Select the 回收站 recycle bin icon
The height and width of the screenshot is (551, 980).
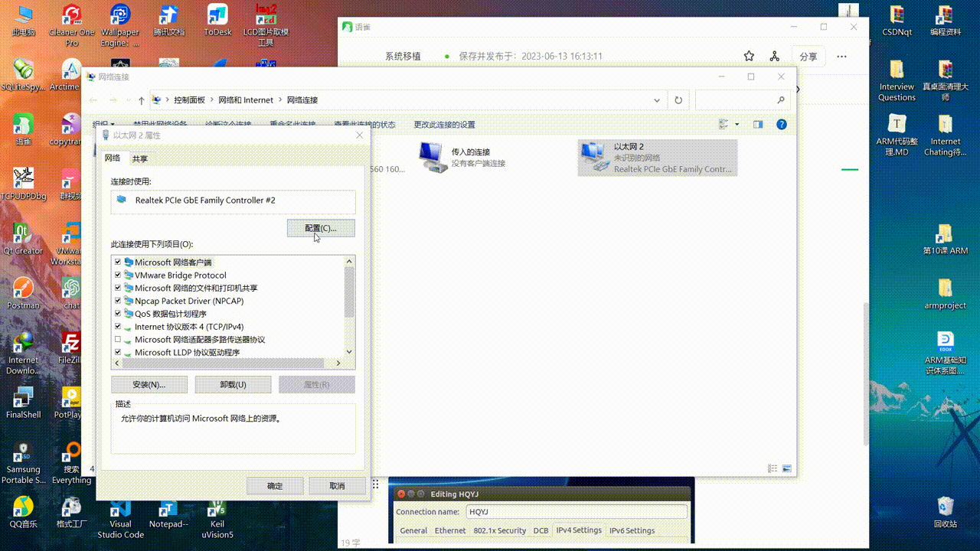pos(946,512)
